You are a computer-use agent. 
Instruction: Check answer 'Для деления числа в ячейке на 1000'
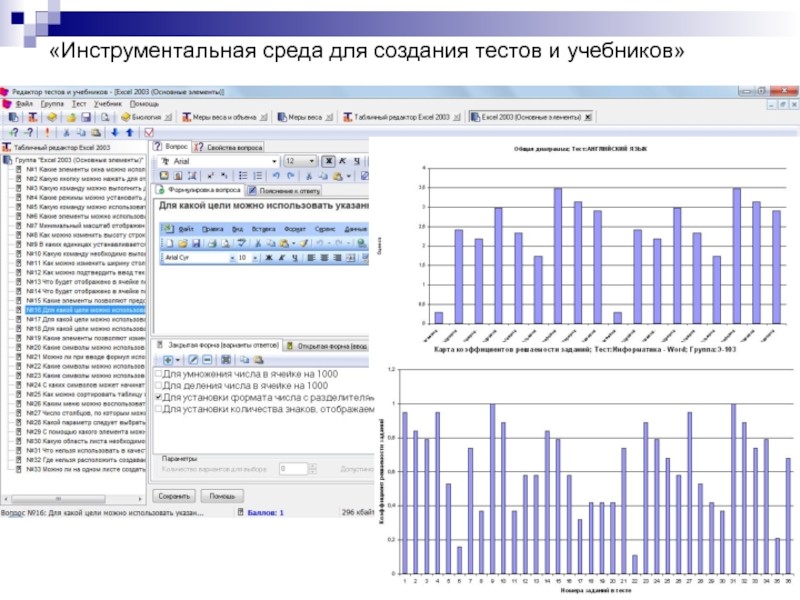(x=159, y=386)
